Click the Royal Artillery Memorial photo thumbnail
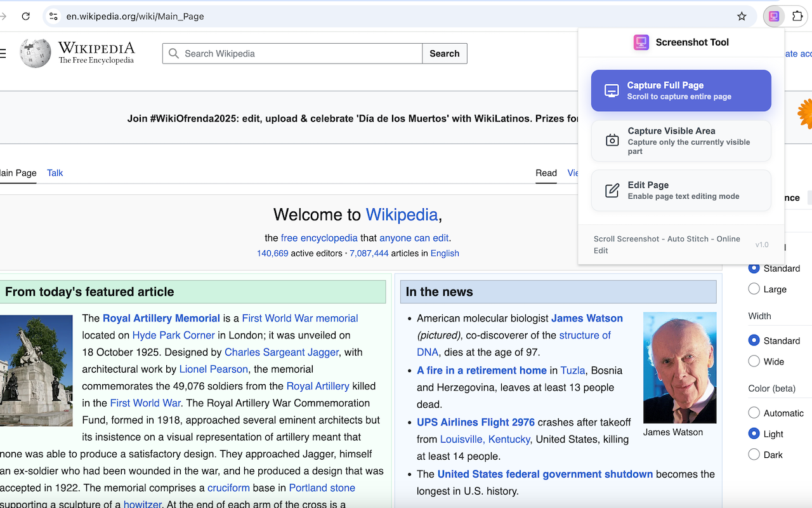Screen dimensions: 812x508 36,371
